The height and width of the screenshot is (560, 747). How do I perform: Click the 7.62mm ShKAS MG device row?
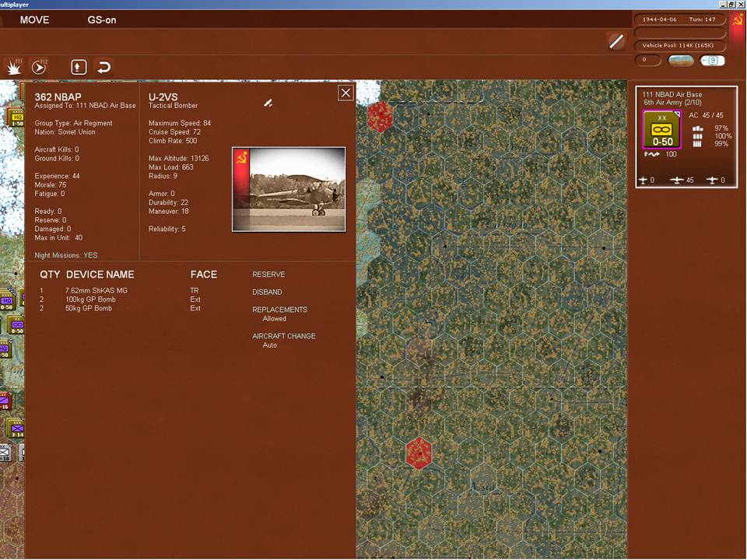120,290
